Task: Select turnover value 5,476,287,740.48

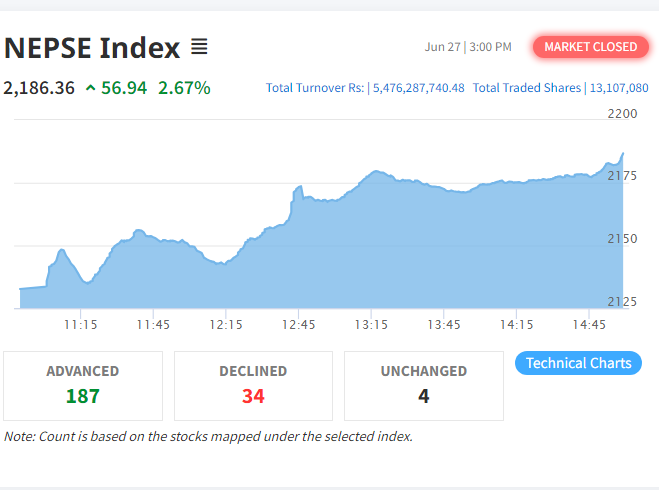Action: coord(419,88)
